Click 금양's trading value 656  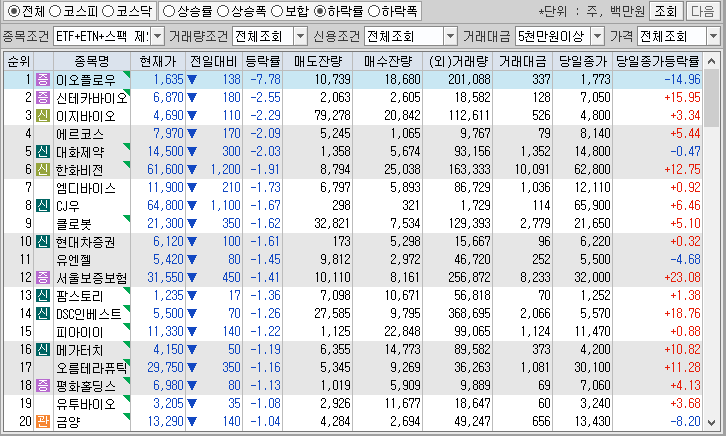tap(541, 421)
